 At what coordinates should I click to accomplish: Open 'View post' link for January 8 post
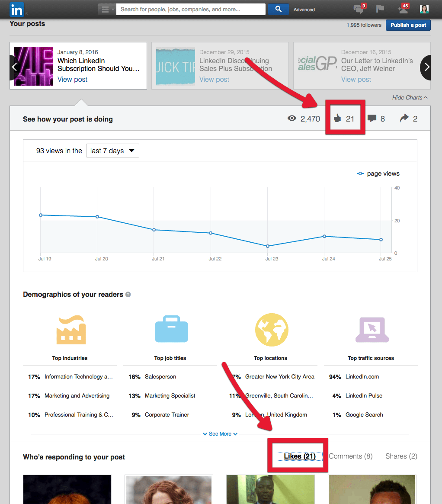(x=73, y=80)
